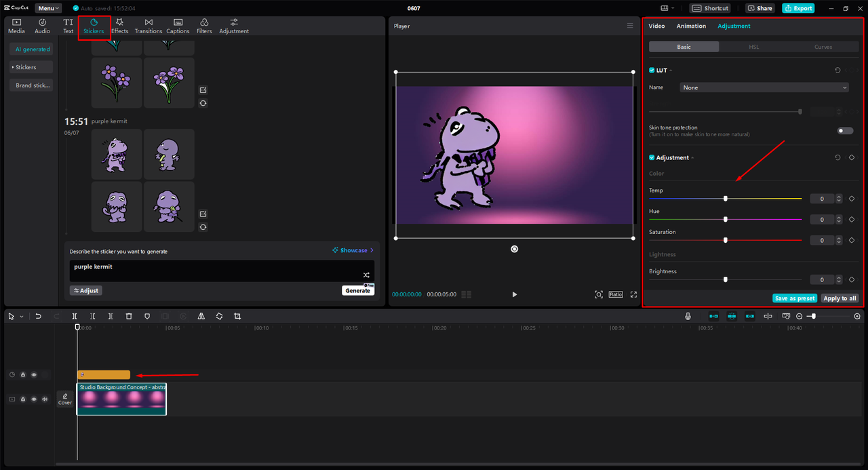Open the Menu dropdown in the title bar
Image resolution: width=868 pixels, height=470 pixels.
47,8
